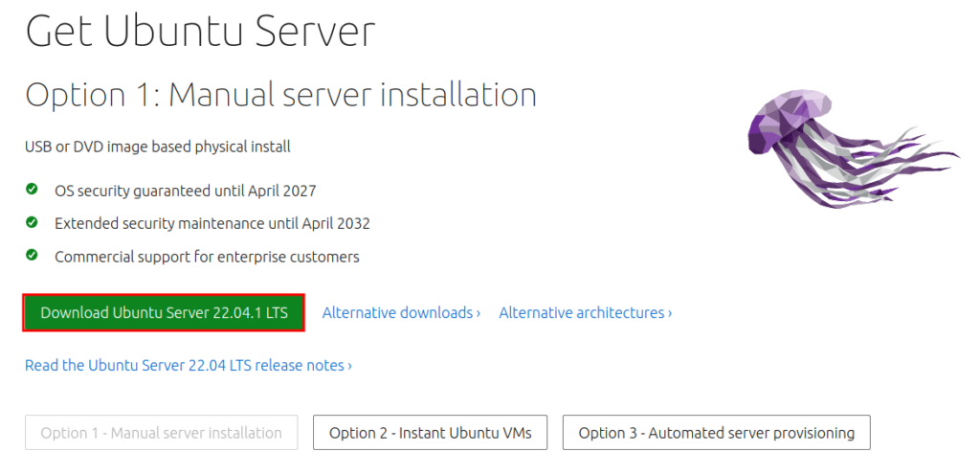Open the Alternative downloads link
The width and height of the screenshot is (980, 475).
click(x=399, y=313)
